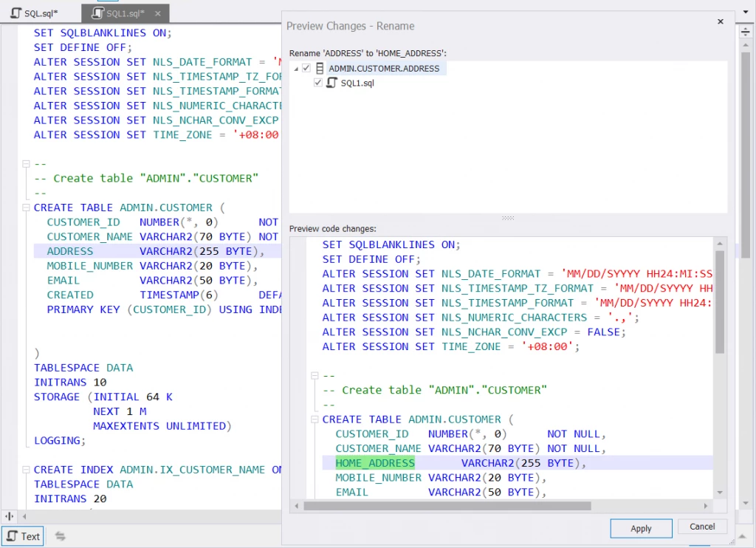The image size is (756, 548).
Task: Open the document tabs dropdown arrow
Action: click(746, 12)
